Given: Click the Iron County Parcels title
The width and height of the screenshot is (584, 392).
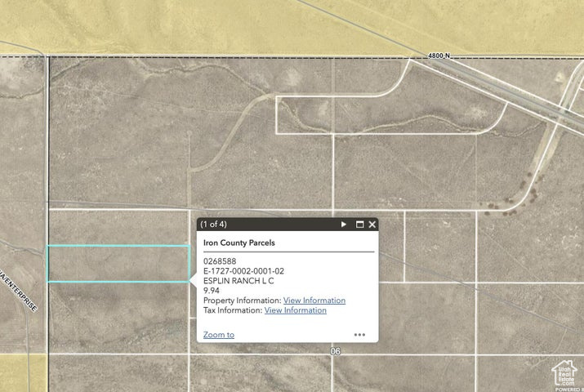Looking at the screenshot, I should coord(239,243).
